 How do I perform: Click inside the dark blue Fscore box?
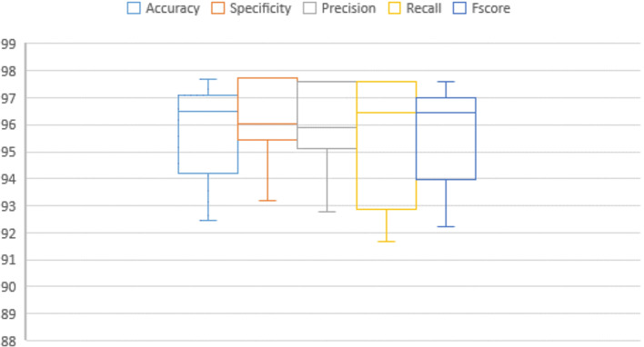click(446, 138)
